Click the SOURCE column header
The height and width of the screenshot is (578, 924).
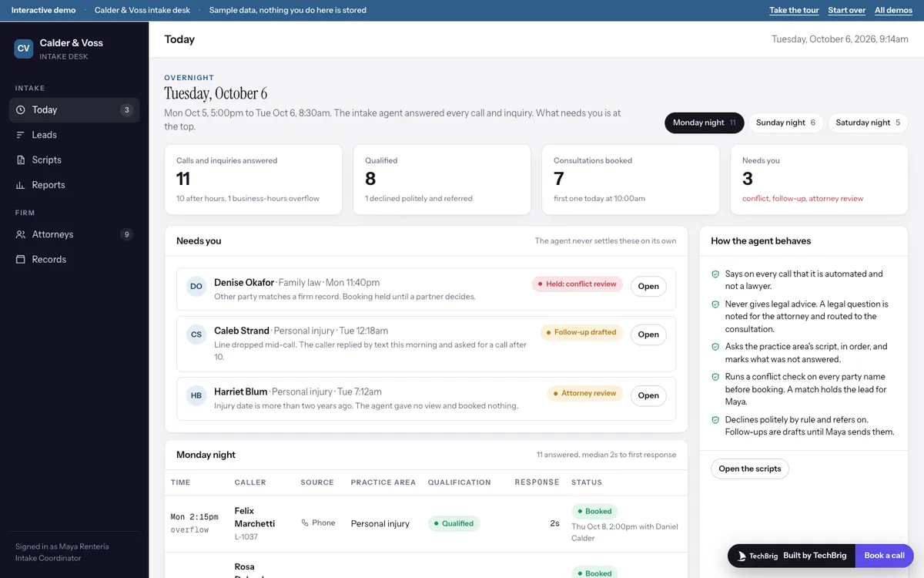pos(317,482)
